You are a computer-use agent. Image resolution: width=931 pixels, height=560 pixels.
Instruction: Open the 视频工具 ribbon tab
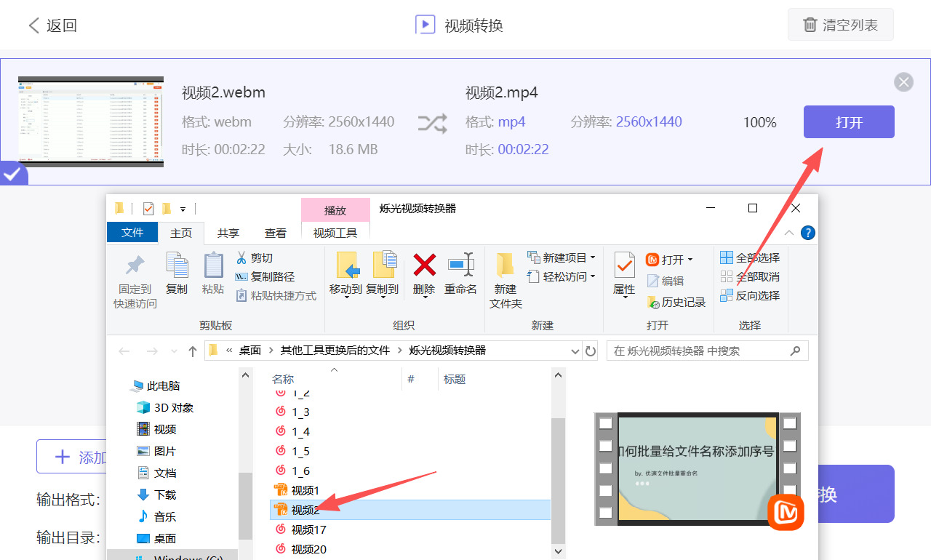pos(335,233)
